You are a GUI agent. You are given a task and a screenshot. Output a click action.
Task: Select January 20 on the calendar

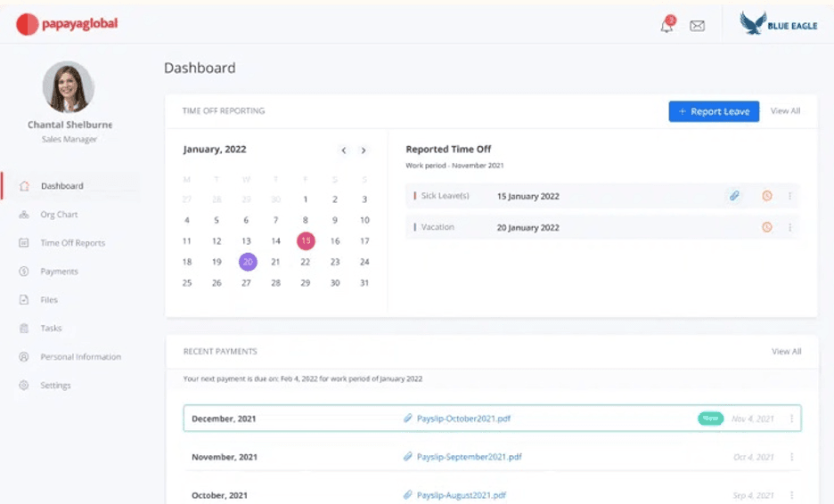point(248,262)
